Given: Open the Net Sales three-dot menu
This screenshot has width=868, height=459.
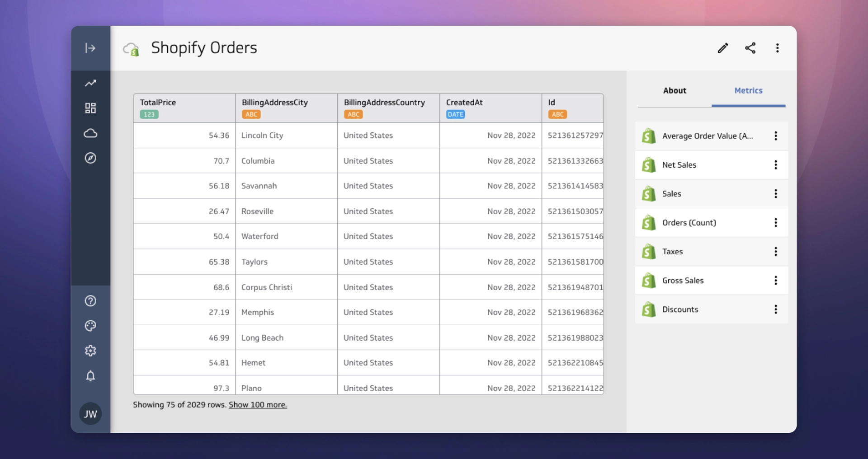Looking at the screenshot, I should pyautogui.click(x=776, y=165).
